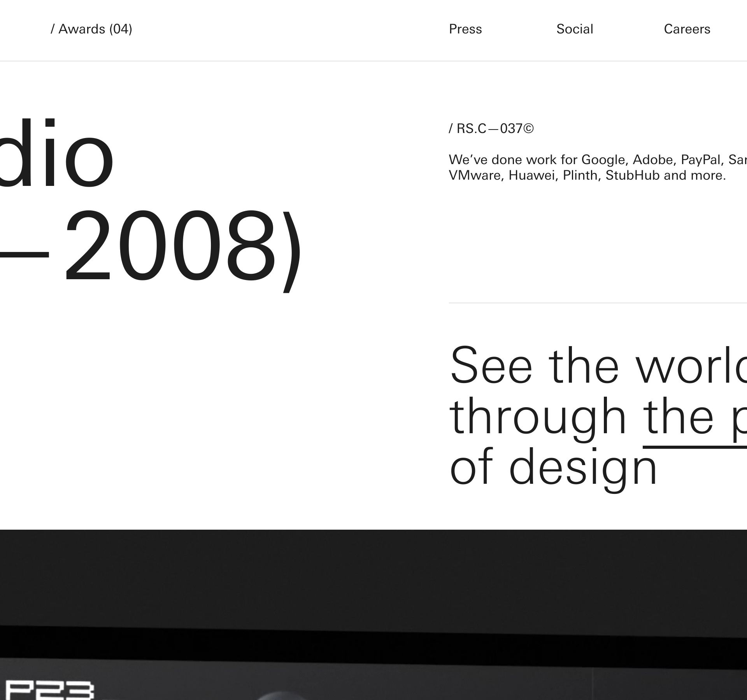747x700 pixels.
Task: Click the word StubHub in paragraph
Action: pyautogui.click(x=632, y=175)
